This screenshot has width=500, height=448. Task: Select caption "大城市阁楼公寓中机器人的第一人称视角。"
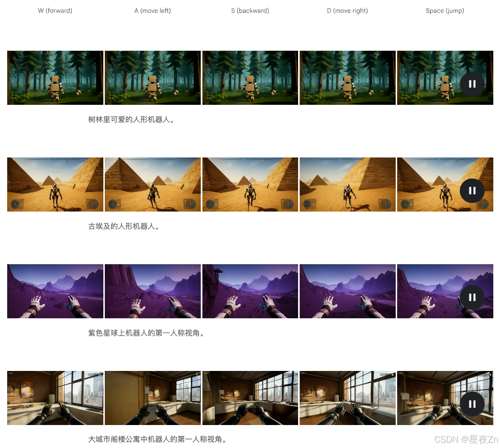click(157, 439)
